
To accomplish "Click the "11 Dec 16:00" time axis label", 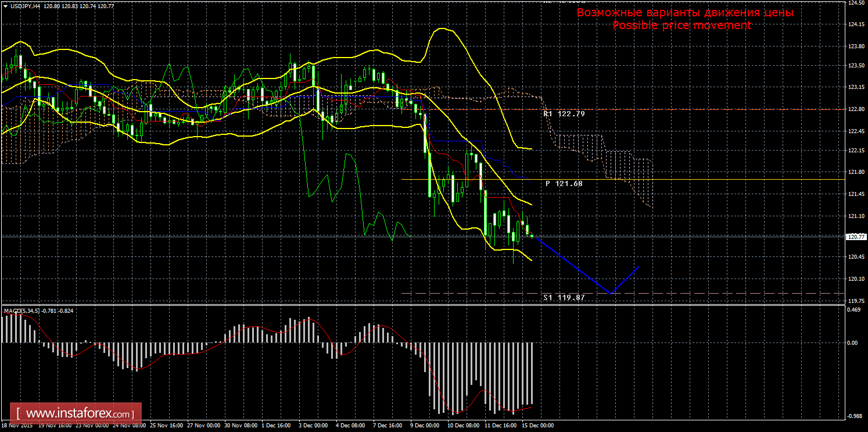I will 500,426.
